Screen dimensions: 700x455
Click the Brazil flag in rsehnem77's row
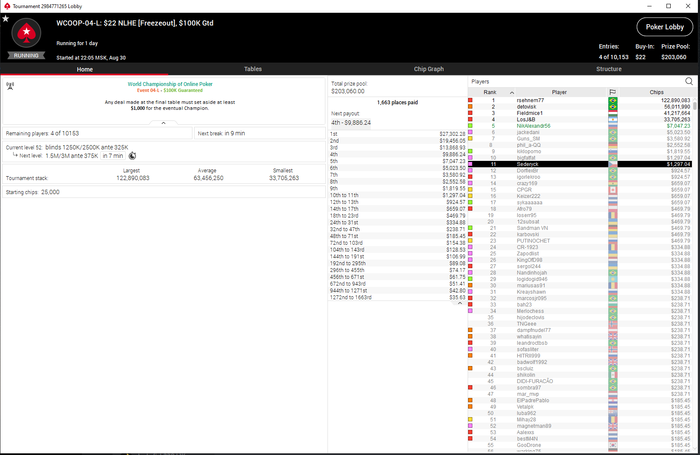tap(612, 100)
